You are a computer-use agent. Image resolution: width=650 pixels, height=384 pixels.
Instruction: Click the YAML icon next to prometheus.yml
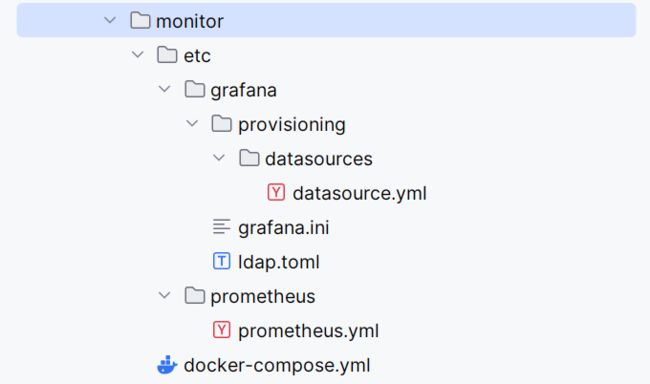coord(221,330)
